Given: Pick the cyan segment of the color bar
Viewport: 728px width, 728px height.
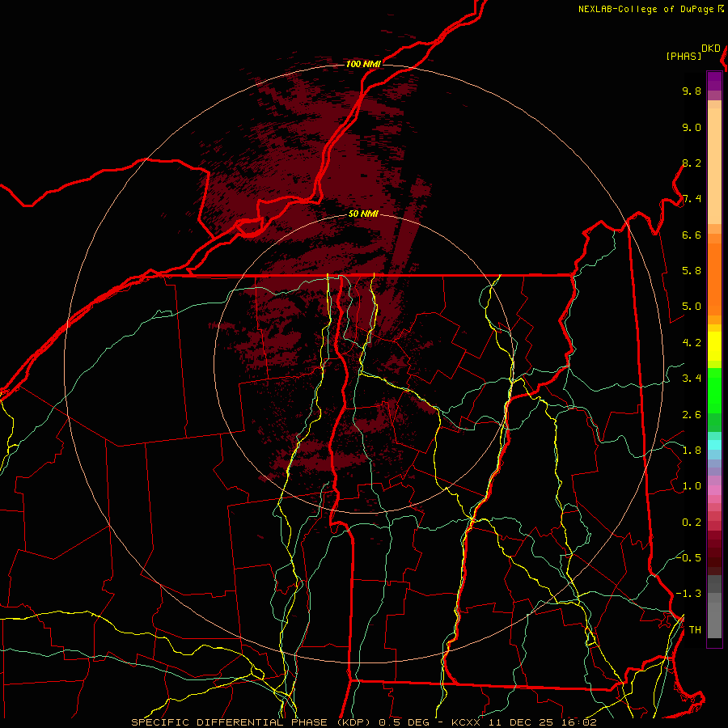Looking at the screenshot, I should [714, 445].
